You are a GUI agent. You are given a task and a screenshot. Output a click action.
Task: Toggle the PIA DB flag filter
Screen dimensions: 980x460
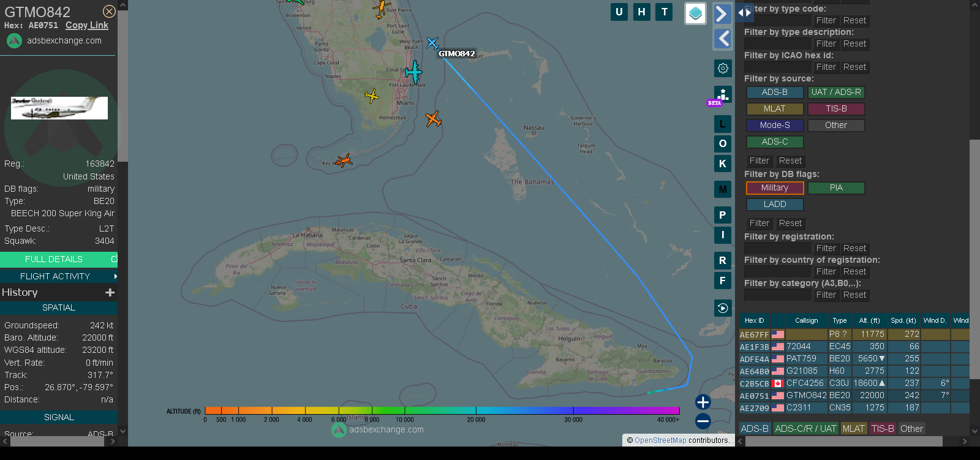click(x=836, y=188)
